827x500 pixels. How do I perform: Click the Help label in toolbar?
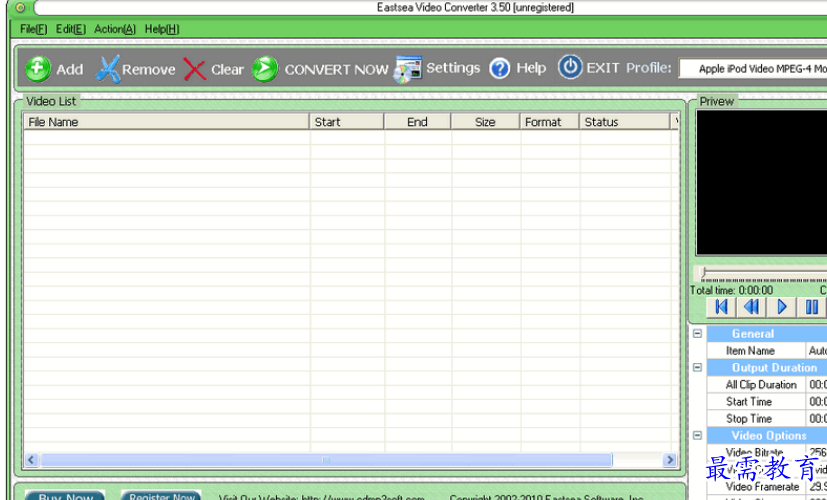[x=531, y=68]
